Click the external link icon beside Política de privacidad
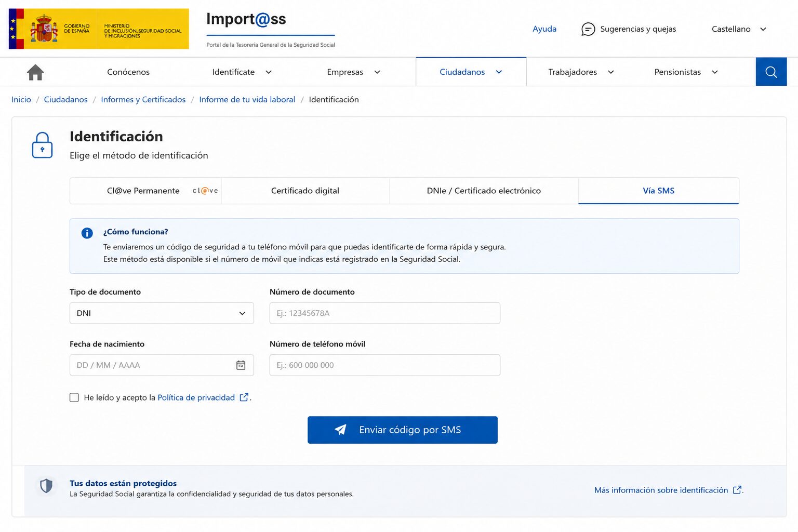Viewport: 798px width, 532px height. [244, 397]
